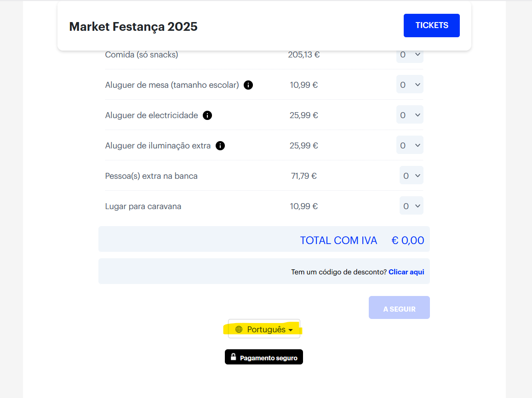Screen dimensions: 532x398
Task: Click the Market Festança 2025 title
Action: [133, 27]
